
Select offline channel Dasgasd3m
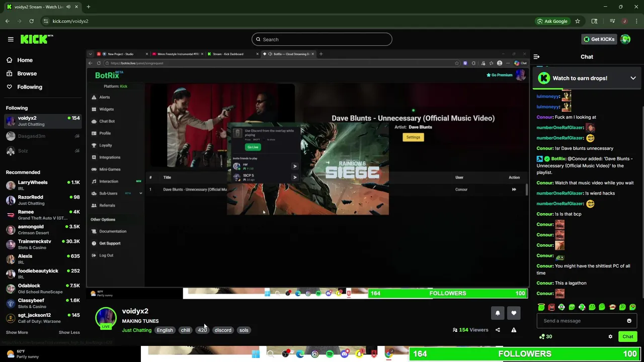coord(43,136)
